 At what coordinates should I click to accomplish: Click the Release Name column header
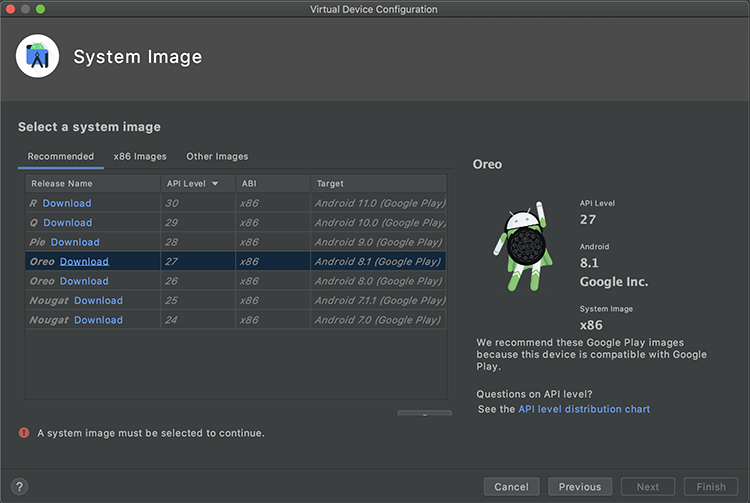[62, 184]
